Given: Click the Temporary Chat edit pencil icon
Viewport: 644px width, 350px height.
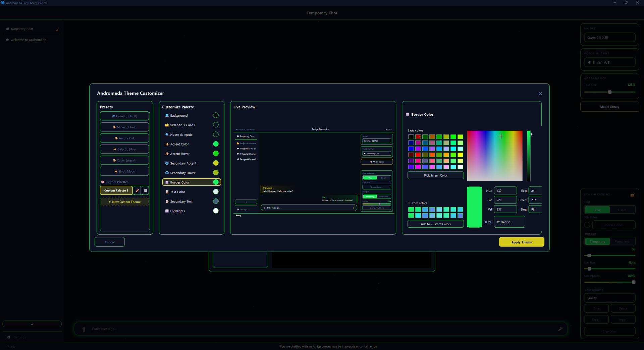Looking at the screenshot, I should (x=57, y=29).
